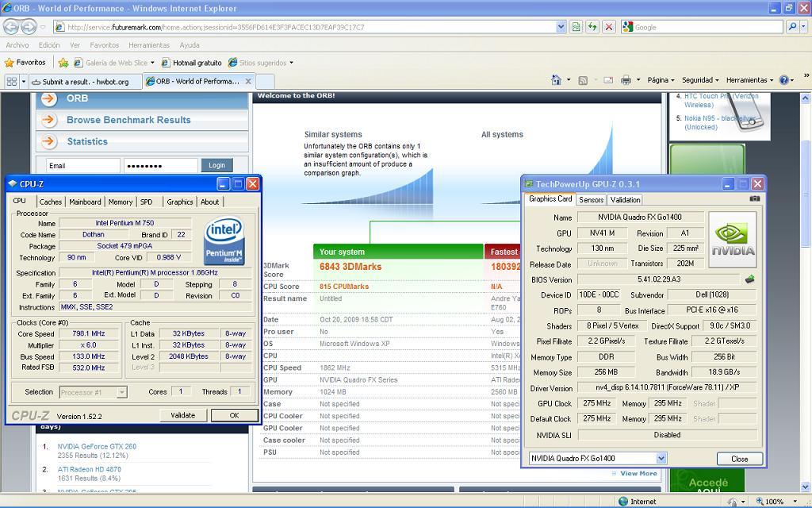Expand the Herramientas command bar dropdown
Image resolution: width=812 pixels, height=508 pixels.
749,80
